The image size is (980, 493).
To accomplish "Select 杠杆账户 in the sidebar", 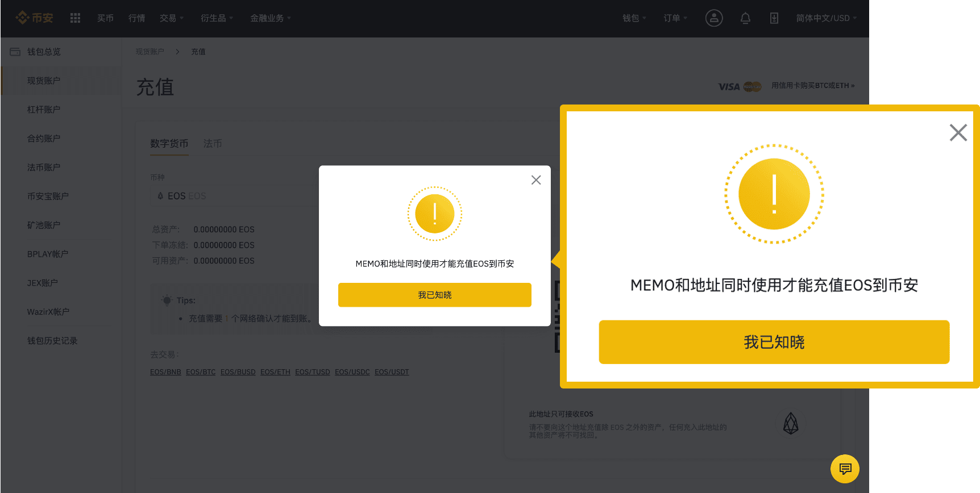I will coord(44,110).
